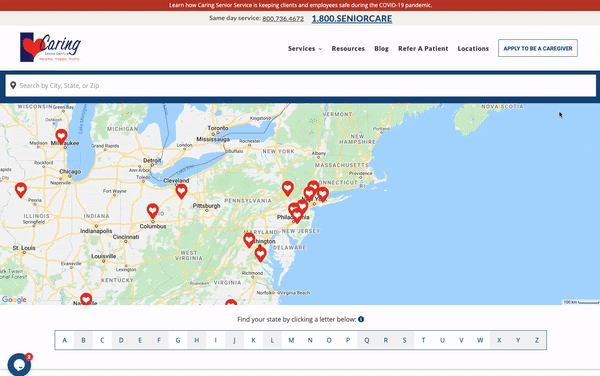Select letter C in state filter

[102, 340]
